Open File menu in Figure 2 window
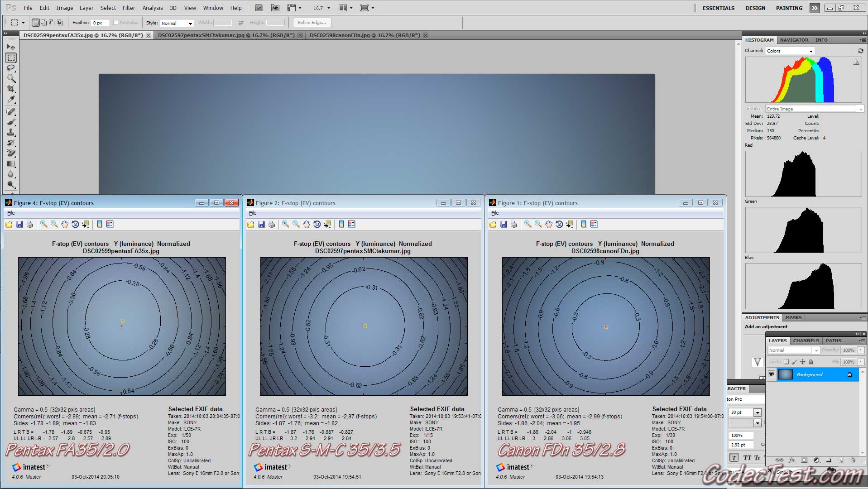 pyautogui.click(x=253, y=213)
